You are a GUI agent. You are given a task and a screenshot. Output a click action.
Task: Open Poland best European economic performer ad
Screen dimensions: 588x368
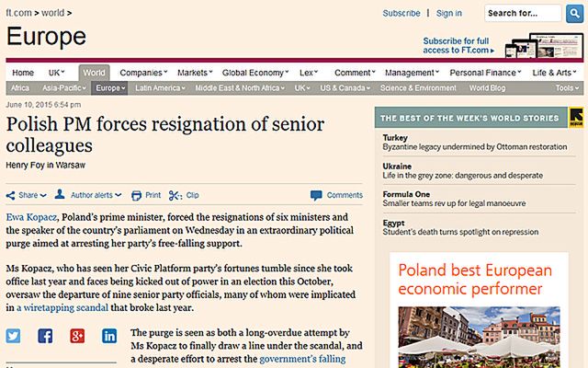tap(474, 283)
